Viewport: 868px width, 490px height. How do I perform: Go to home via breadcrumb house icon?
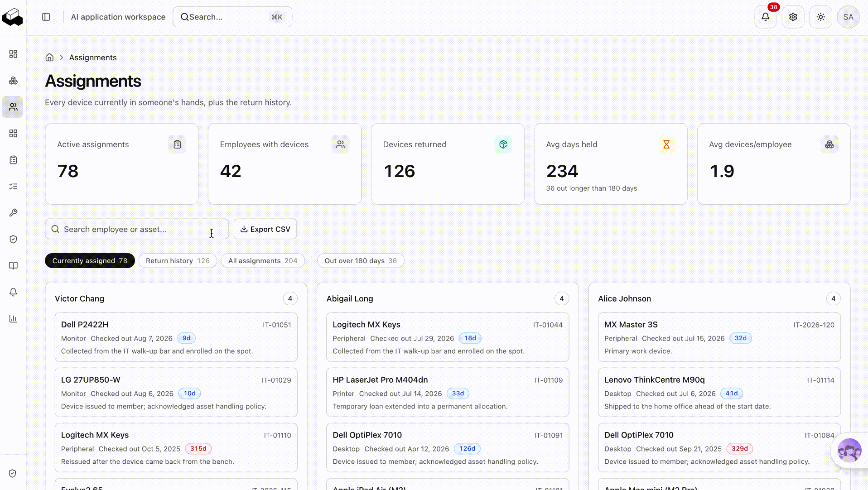pos(49,58)
